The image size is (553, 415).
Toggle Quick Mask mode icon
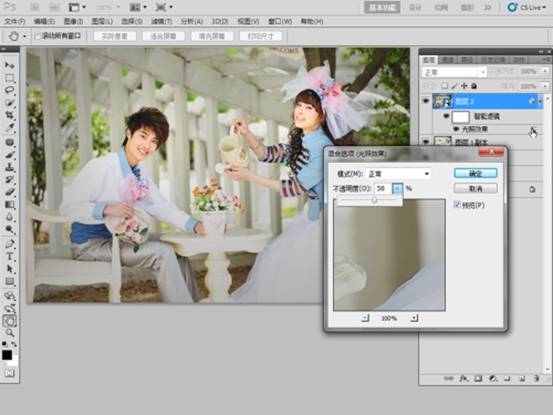click(10, 373)
